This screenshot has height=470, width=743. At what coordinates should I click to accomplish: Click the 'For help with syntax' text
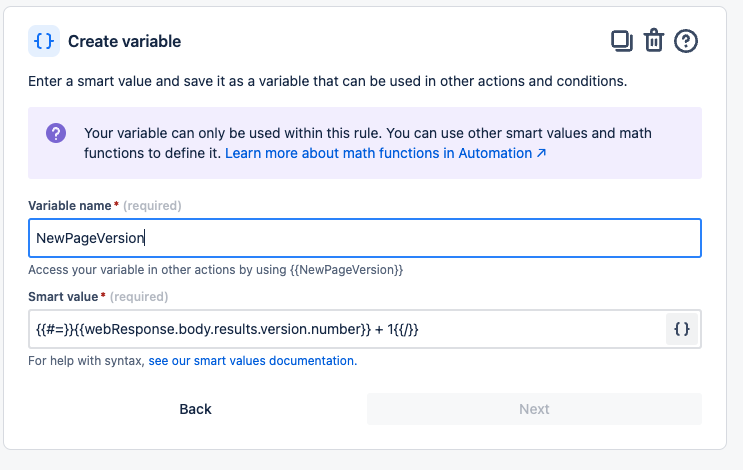click(x=86, y=361)
